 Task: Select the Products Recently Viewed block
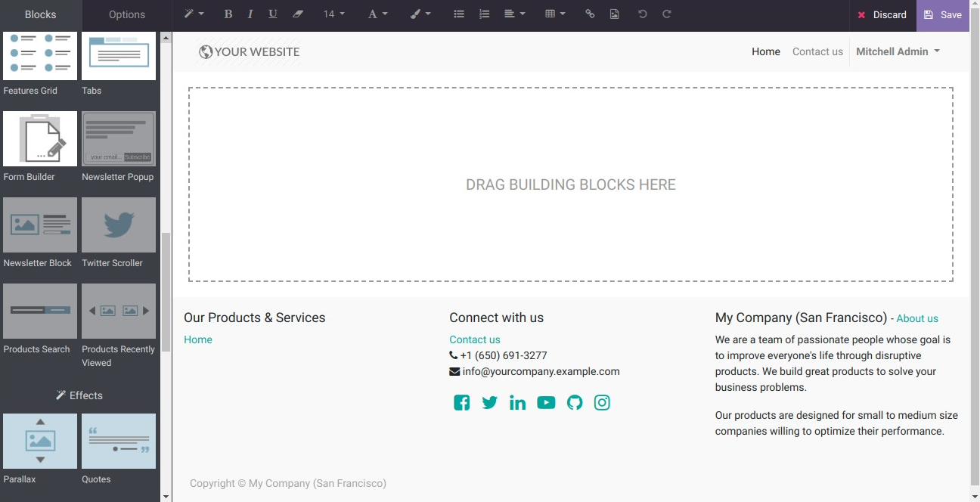tap(119, 311)
